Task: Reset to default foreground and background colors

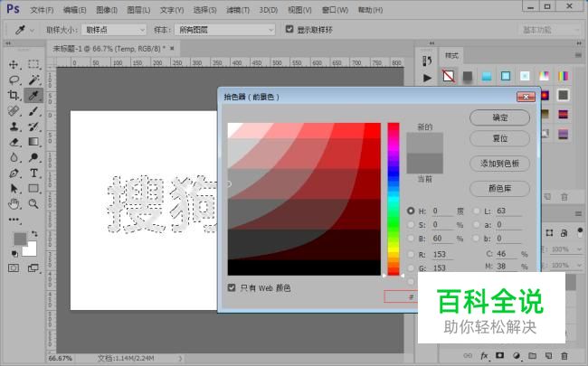Action: 14,254
